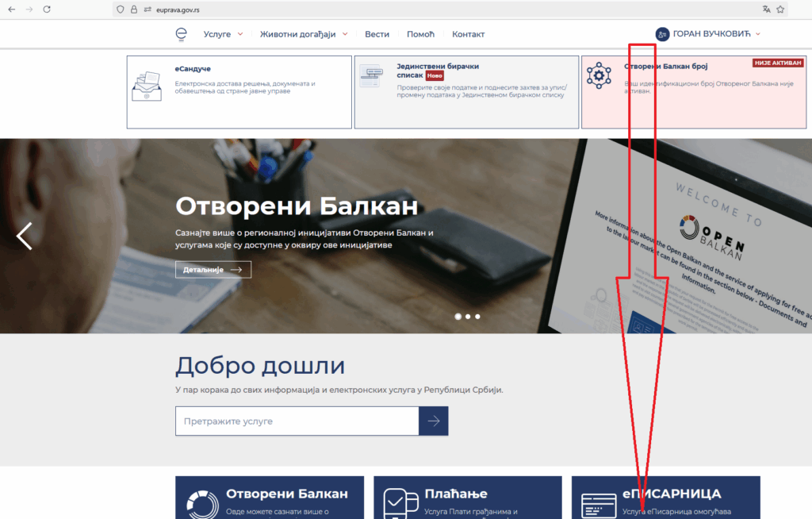Open the page translate icon
Viewport: 812px width, 519px height.
767,10
